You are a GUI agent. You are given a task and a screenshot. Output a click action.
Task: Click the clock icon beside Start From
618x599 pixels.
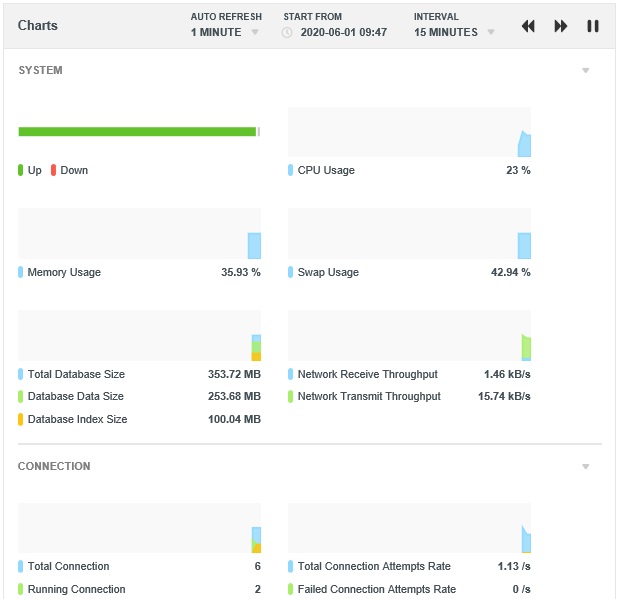[287, 32]
